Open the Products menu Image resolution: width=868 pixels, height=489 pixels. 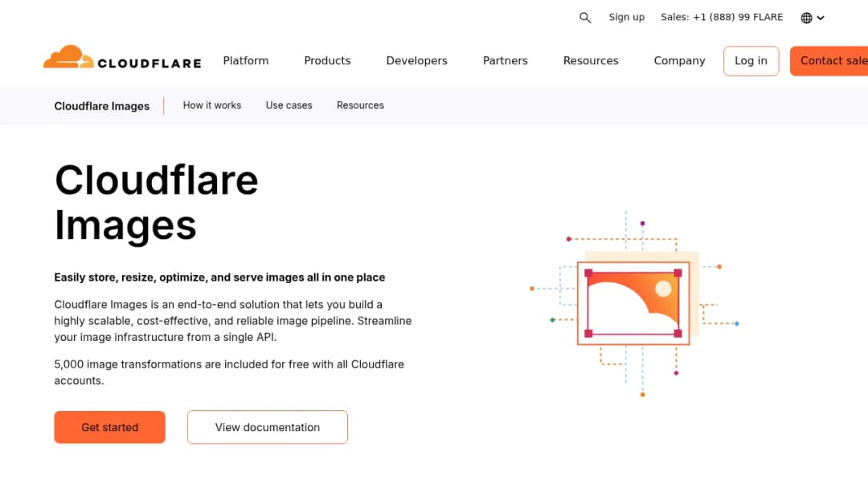click(x=327, y=60)
